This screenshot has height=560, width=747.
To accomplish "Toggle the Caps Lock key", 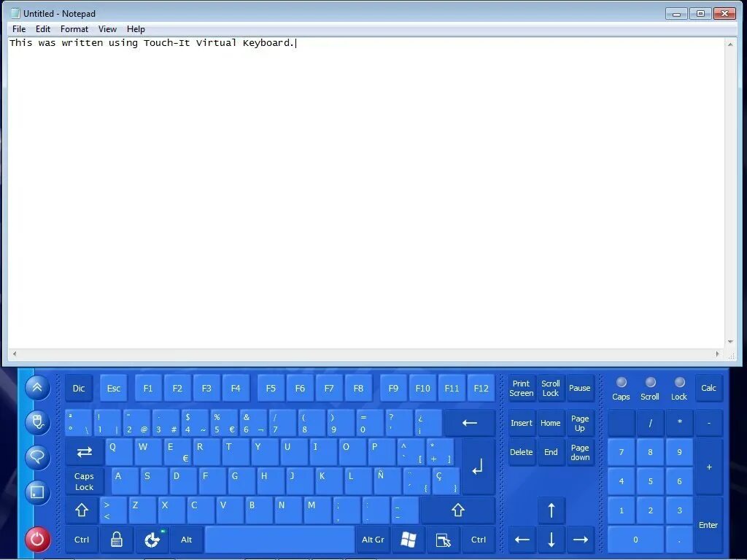I will 85,481.
